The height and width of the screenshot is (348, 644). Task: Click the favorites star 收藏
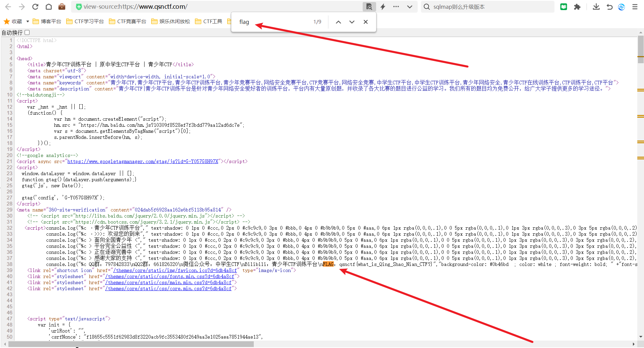tap(13, 22)
